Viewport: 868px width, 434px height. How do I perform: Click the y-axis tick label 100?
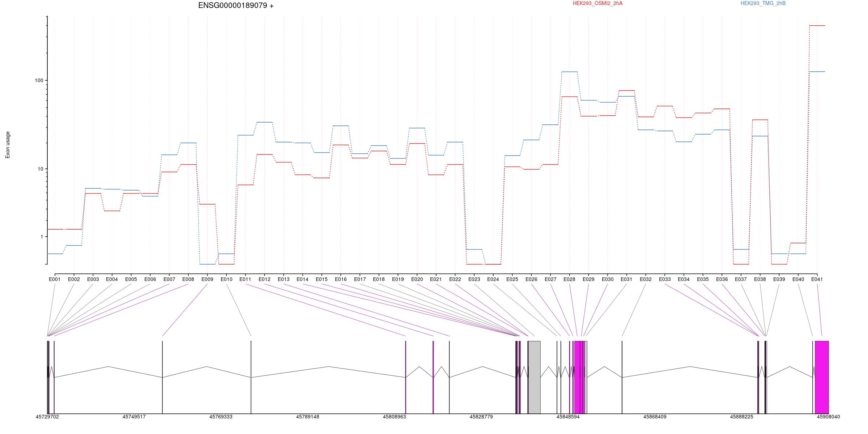[x=39, y=80]
